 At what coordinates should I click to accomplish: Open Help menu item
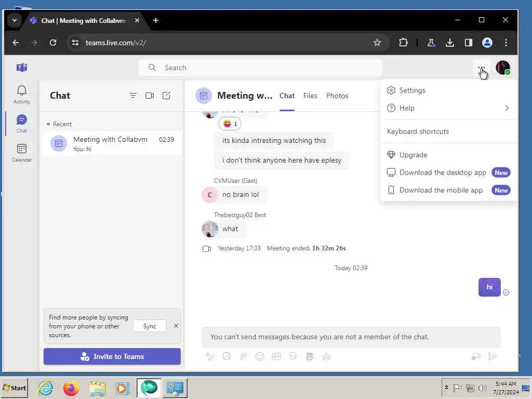click(x=449, y=108)
